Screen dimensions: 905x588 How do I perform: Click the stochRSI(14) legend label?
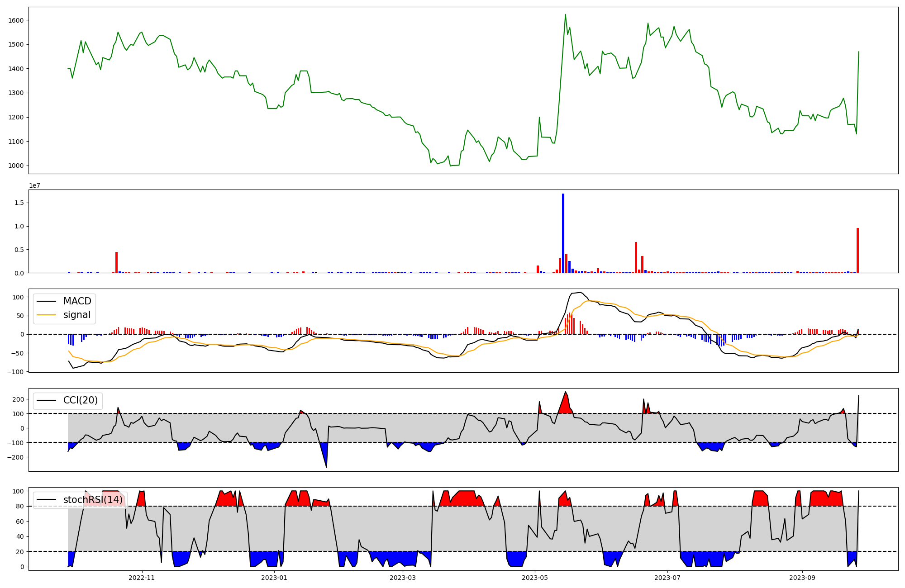pos(92,500)
